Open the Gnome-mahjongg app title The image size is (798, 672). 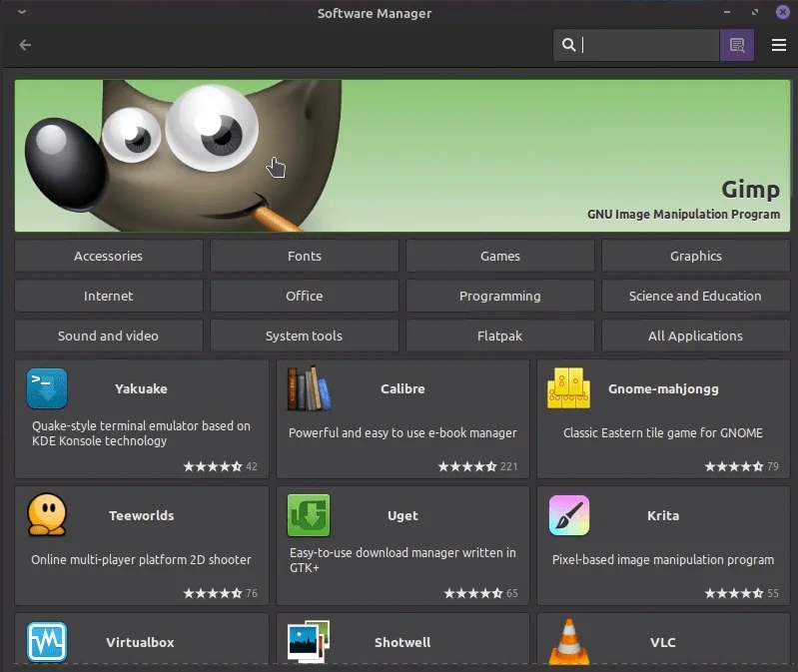click(663, 389)
